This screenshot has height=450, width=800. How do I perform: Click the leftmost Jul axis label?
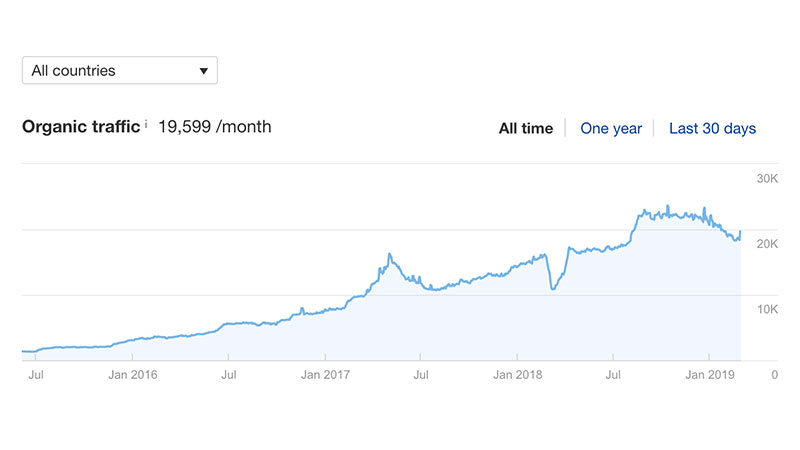pyautogui.click(x=36, y=375)
